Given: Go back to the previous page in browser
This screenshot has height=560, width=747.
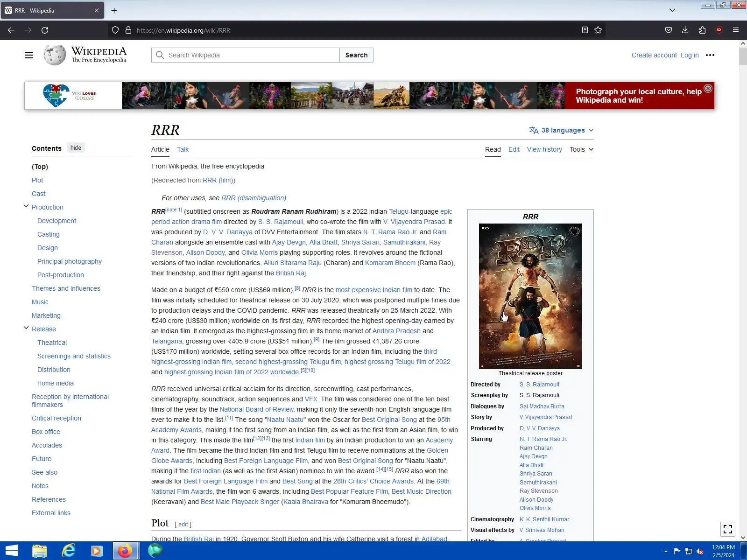Looking at the screenshot, I should (x=11, y=30).
